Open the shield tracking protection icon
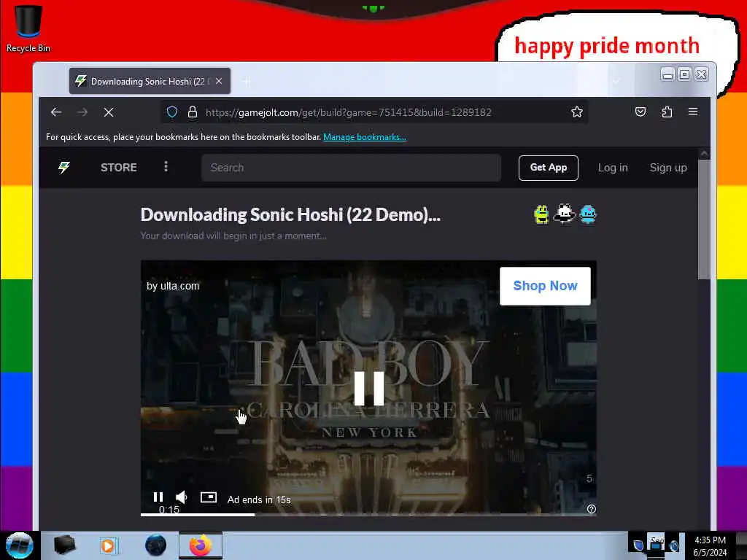Image resolution: width=747 pixels, height=560 pixels. tap(172, 112)
